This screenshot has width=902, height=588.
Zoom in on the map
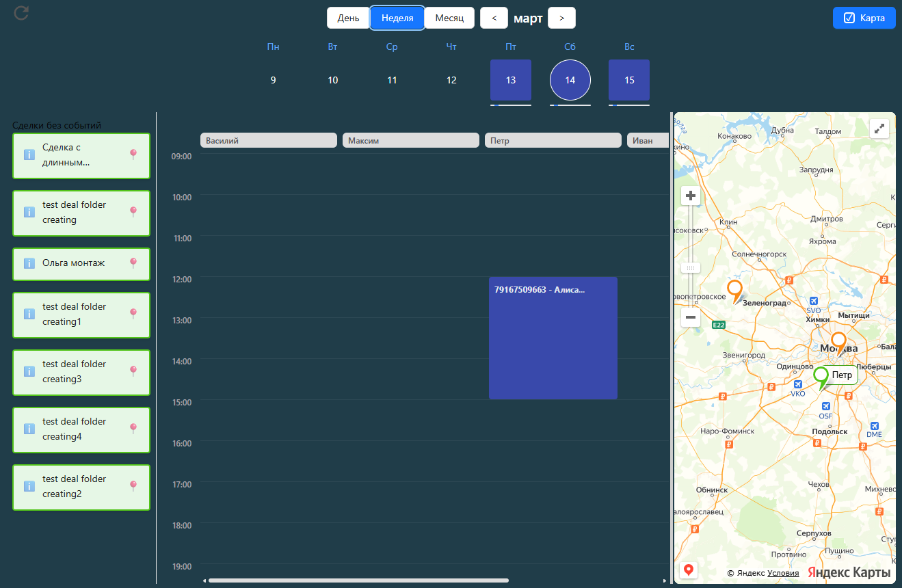tap(691, 196)
